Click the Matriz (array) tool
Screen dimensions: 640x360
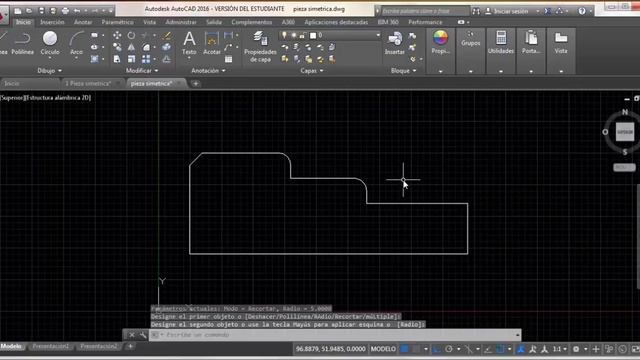(146, 59)
